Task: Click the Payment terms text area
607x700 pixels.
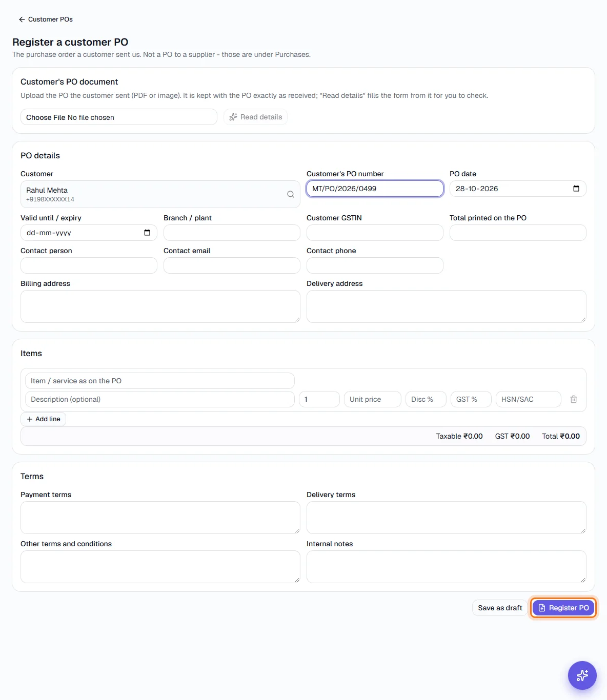Action: tap(160, 518)
